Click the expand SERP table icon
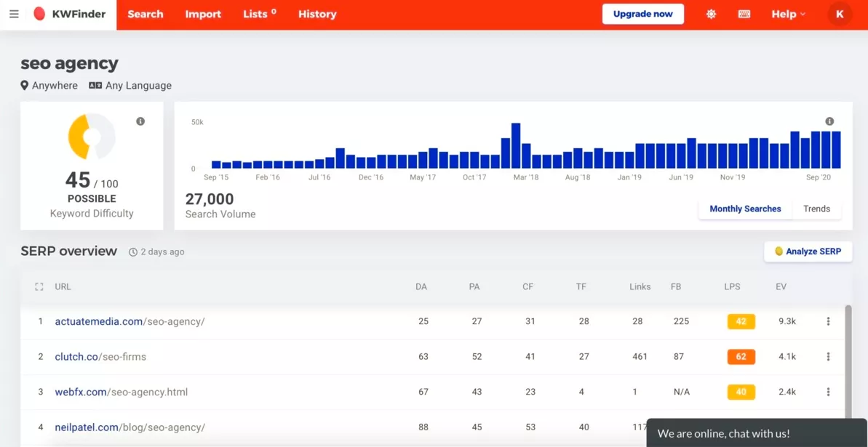 (x=39, y=286)
